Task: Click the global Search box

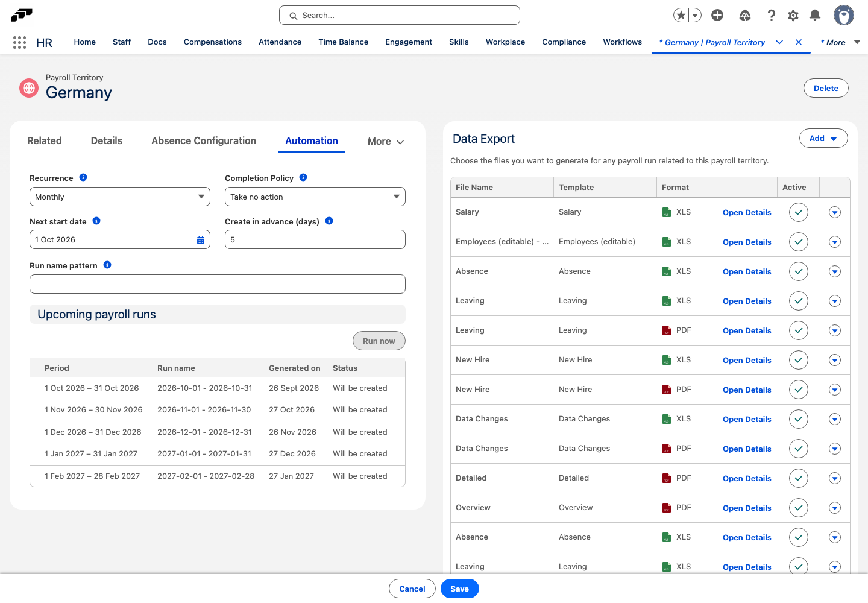Action: click(400, 15)
